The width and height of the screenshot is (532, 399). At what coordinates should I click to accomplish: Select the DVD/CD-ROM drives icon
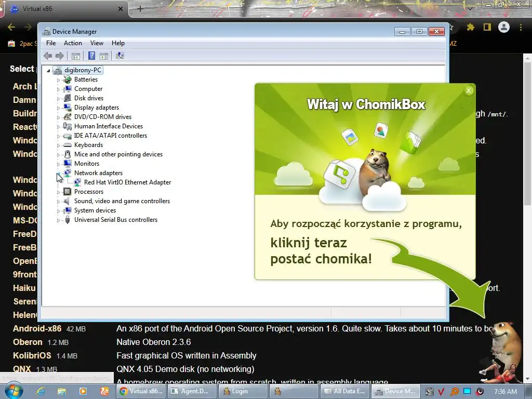pyautogui.click(x=68, y=117)
